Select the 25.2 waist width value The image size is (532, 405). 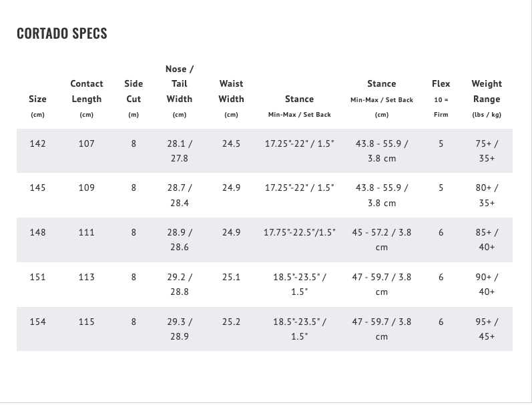point(231,322)
